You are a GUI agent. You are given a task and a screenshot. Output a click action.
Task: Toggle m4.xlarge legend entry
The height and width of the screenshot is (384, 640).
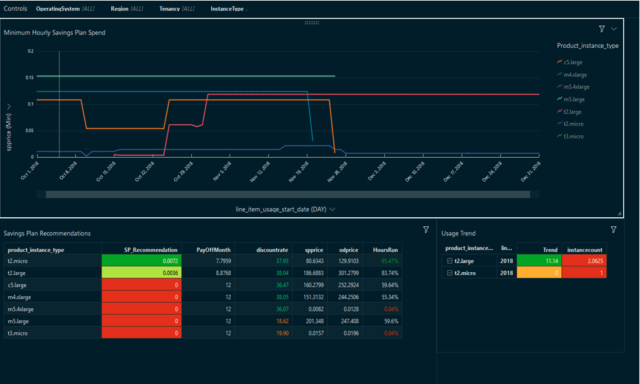572,75
